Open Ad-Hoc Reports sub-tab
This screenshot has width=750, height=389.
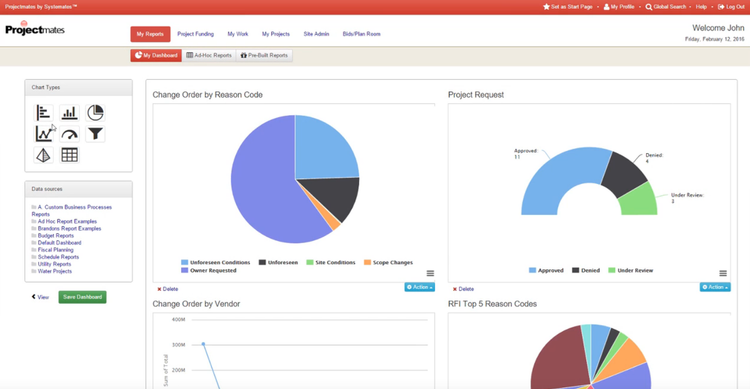click(209, 56)
